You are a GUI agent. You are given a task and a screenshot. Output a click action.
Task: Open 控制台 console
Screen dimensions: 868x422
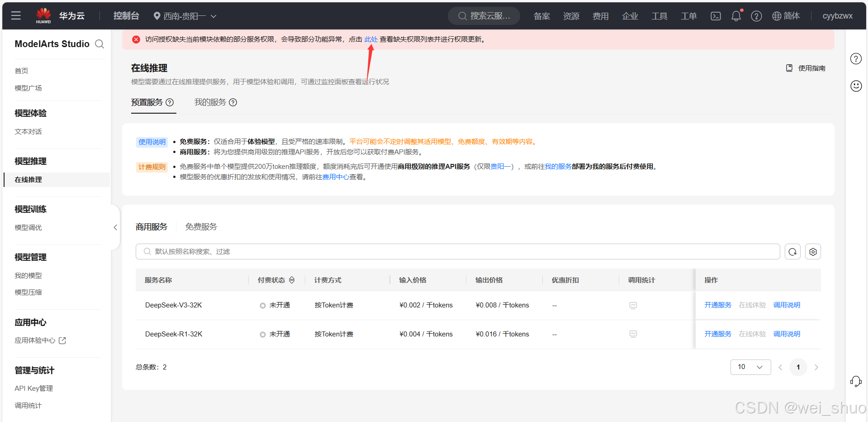(126, 16)
